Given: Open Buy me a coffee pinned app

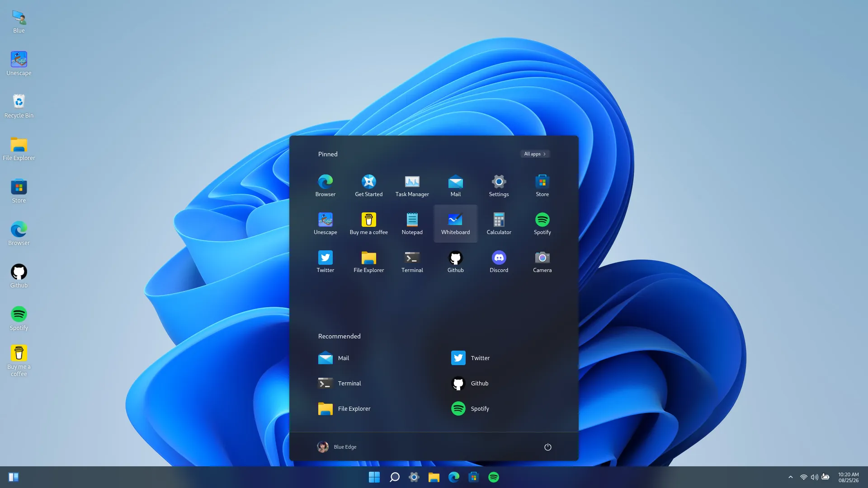Looking at the screenshot, I should click(369, 224).
